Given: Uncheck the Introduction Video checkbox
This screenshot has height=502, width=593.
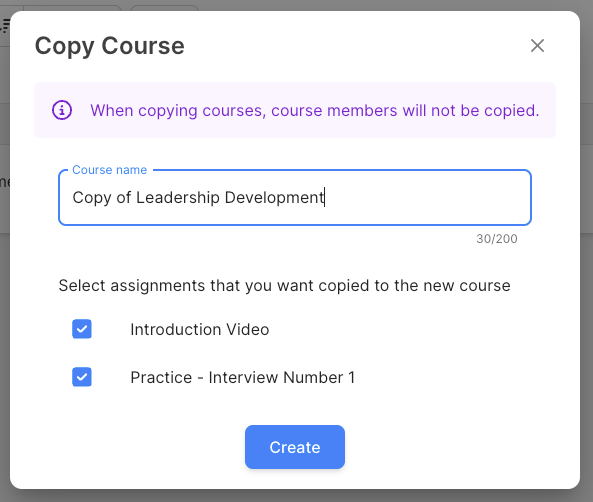Looking at the screenshot, I should click(x=82, y=329).
